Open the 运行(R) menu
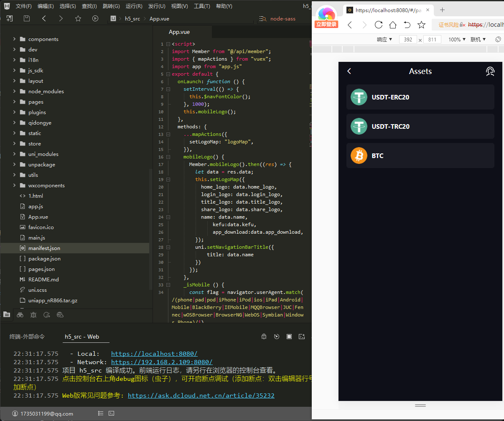The height and width of the screenshot is (421, 504). tap(134, 6)
